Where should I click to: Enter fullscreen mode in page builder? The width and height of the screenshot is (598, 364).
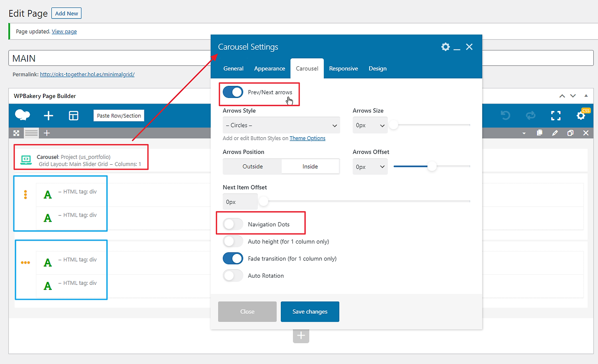tap(556, 116)
